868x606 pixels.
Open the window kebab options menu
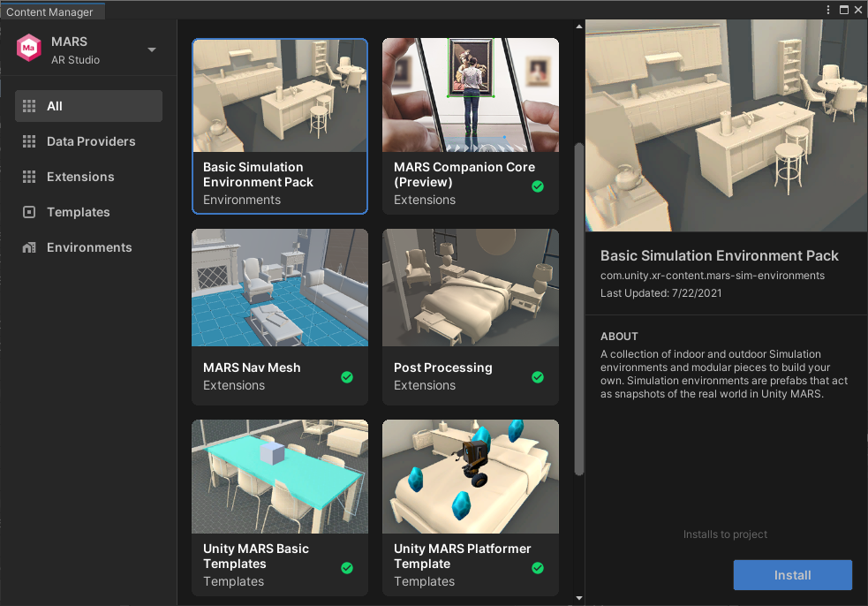pyautogui.click(x=828, y=10)
